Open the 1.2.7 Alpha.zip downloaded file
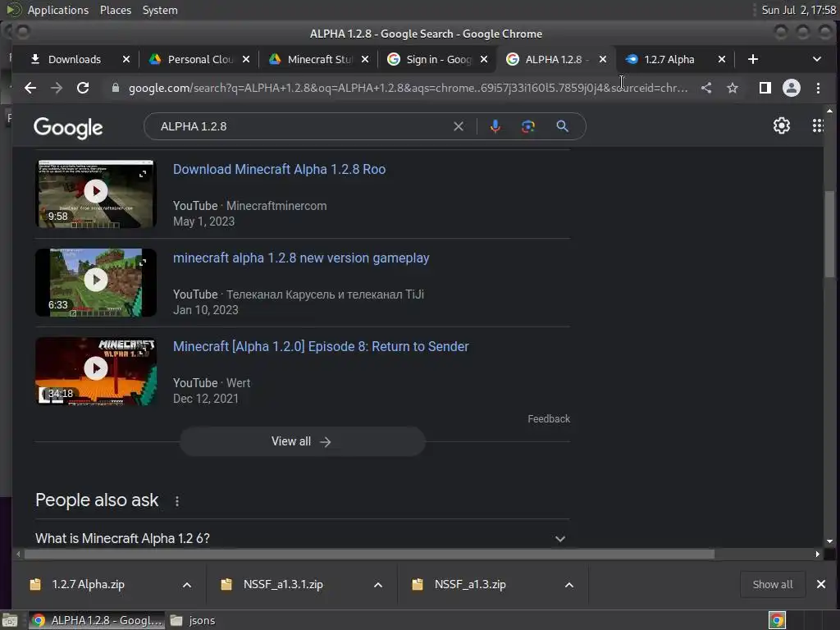 coord(89,584)
